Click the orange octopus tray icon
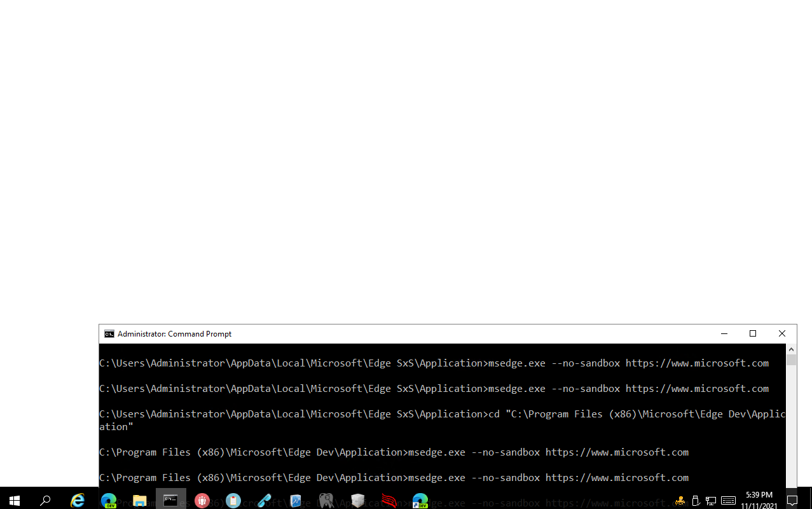The height and width of the screenshot is (509, 812). pos(680,501)
